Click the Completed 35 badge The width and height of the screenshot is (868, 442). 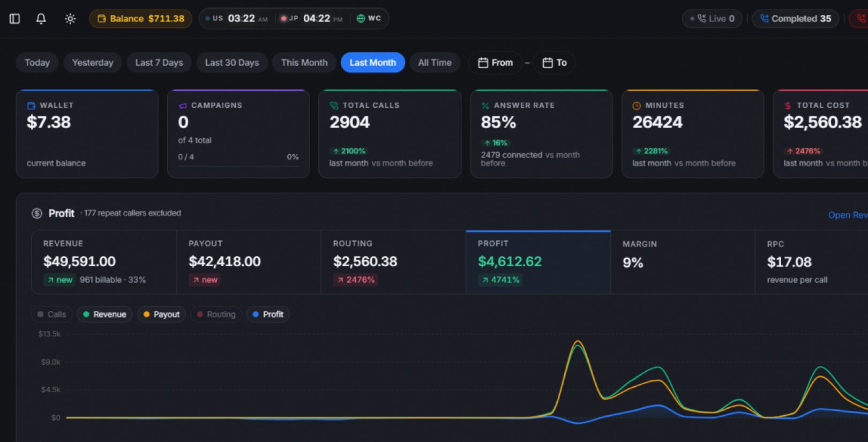coord(795,19)
